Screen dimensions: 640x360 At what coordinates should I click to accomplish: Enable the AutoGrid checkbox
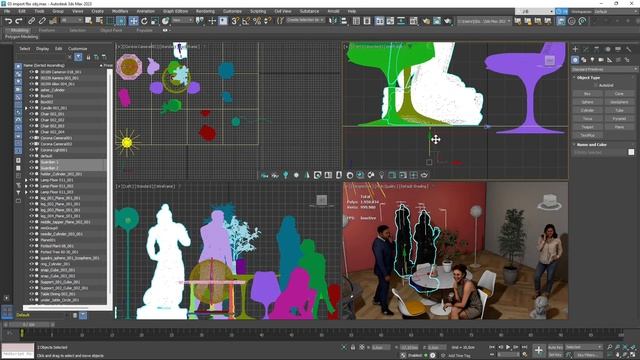pyautogui.click(x=596, y=85)
